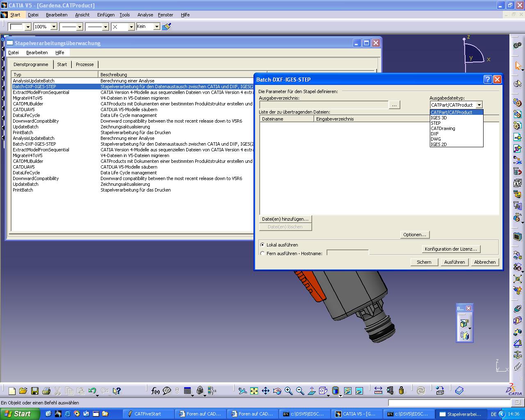
Task: Select the first PrintBatch row in the list
Action: point(133,132)
